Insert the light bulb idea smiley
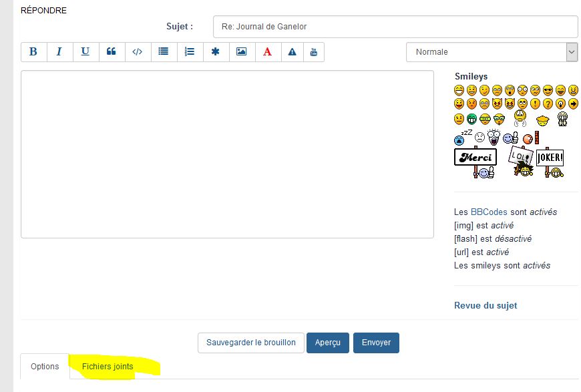The width and height of the screenshot is (581, 392). (x=560, y=104)
